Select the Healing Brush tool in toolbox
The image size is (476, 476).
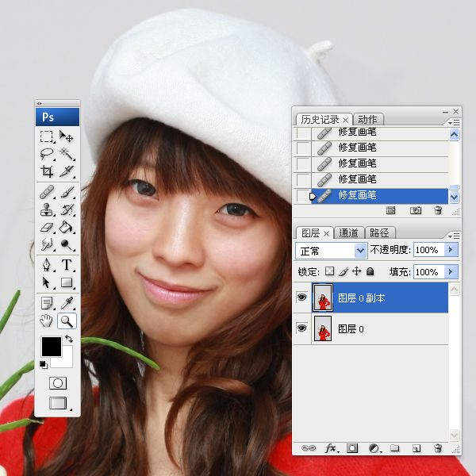(x=47, y=192)
